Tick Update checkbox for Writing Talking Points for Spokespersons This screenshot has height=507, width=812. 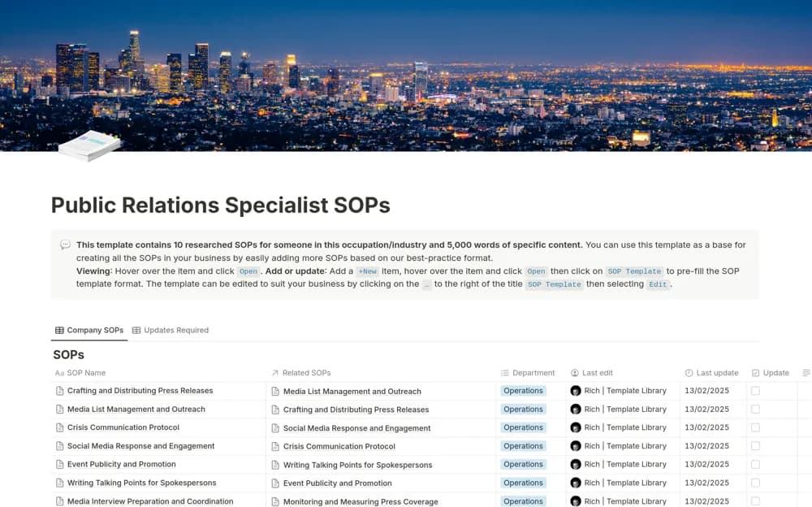tap(755, 483)
